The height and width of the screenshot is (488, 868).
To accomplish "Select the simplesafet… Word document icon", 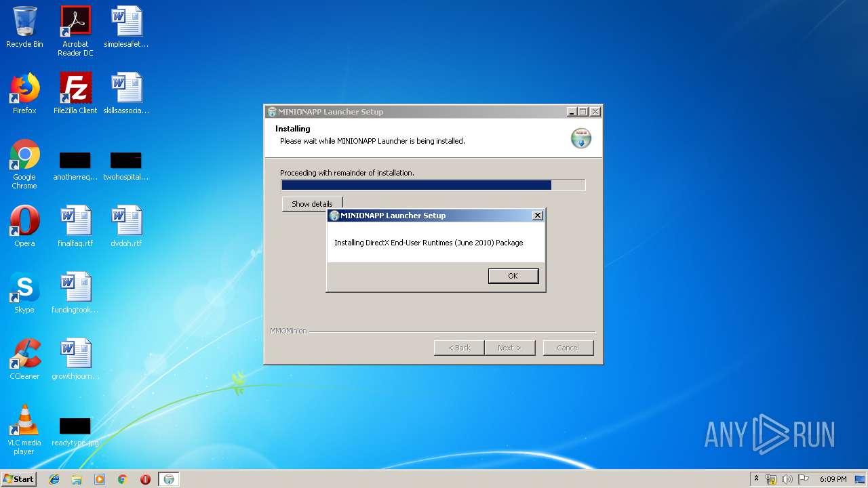I will (126, 27).
